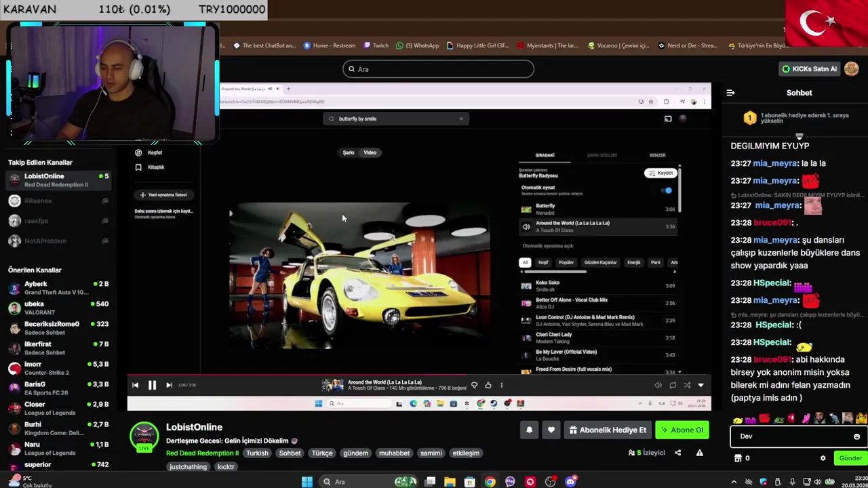Screen dimensions: 868x488
Task: Click the Abone Ol button
Action: [x=682, y=430]
